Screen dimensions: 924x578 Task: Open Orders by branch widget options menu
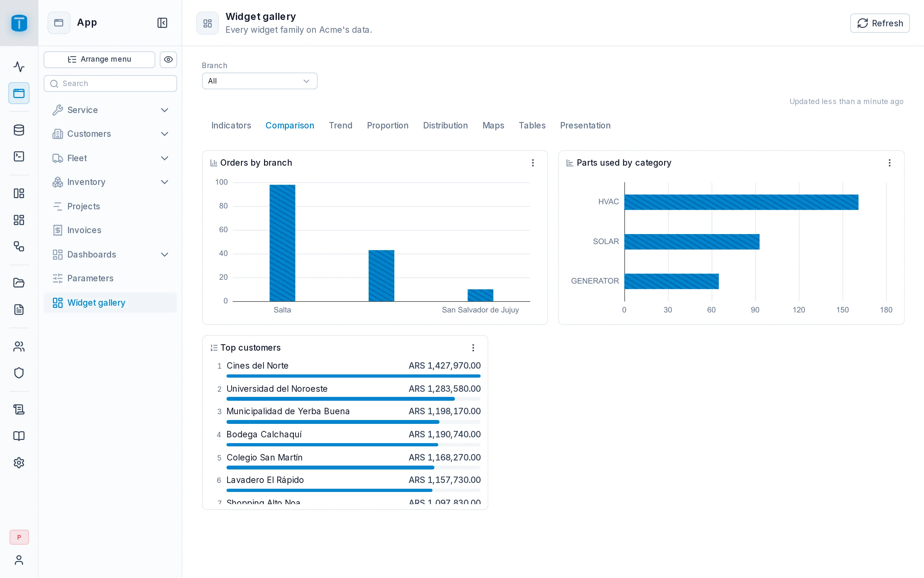click(533, 163)
